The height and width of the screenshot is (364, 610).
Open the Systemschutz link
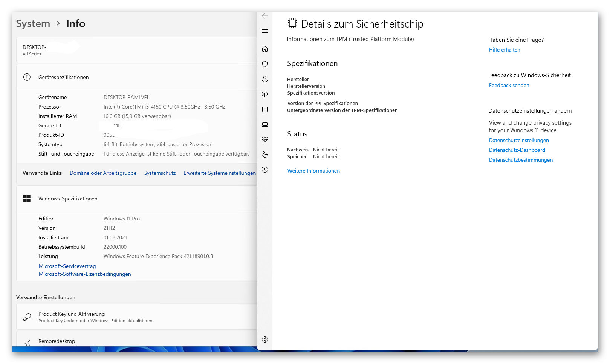tap(160, 173)
